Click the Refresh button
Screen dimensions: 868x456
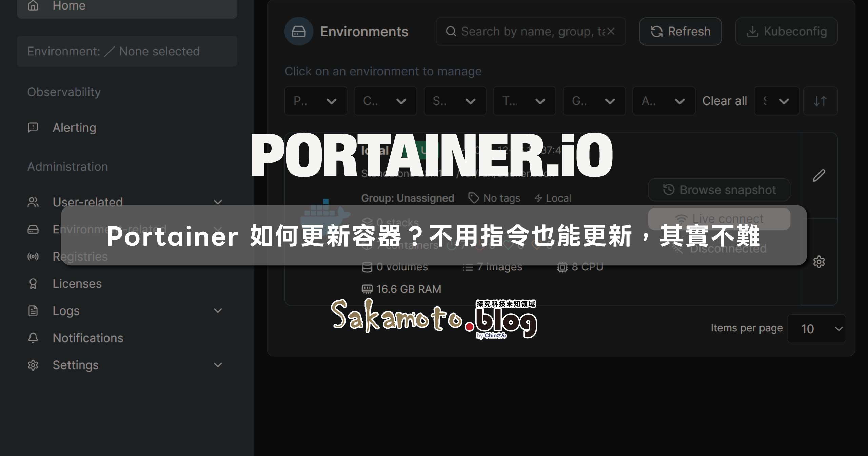coord(680,31)
